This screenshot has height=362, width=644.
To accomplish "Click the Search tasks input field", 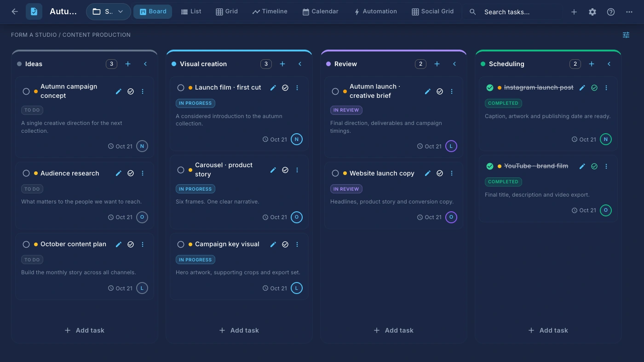I will click(513, 12).
